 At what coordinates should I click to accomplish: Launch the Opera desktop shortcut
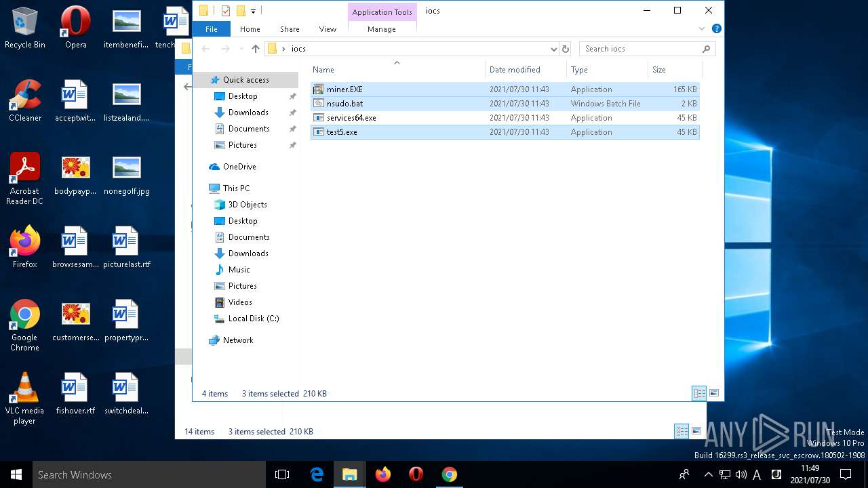coord(75,27)
